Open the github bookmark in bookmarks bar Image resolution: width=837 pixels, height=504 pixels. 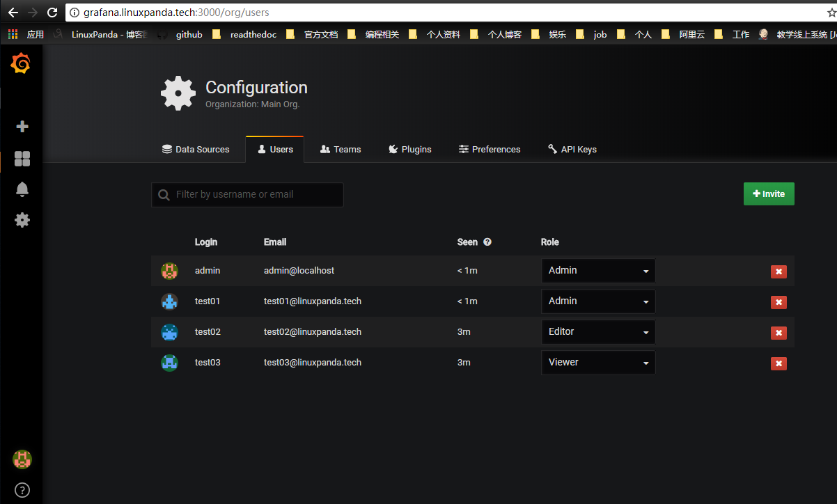pyautogui.click(x=182, y=34)
